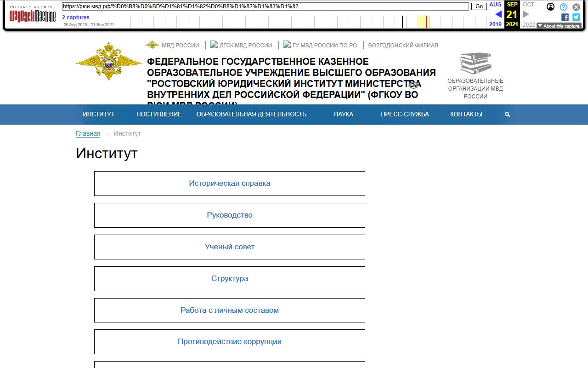
Task: Open the Wayback help question mark icon
Action: click(564, 7)
